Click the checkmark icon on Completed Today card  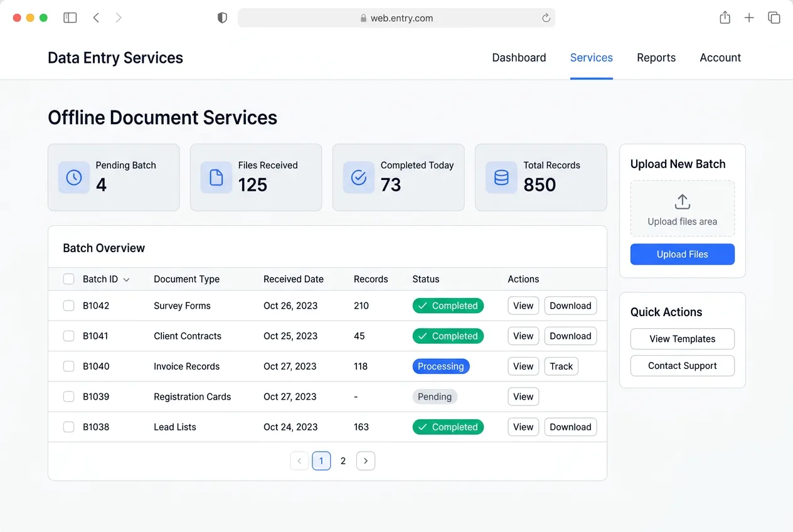pyautogui.click(x=359, y=178)
